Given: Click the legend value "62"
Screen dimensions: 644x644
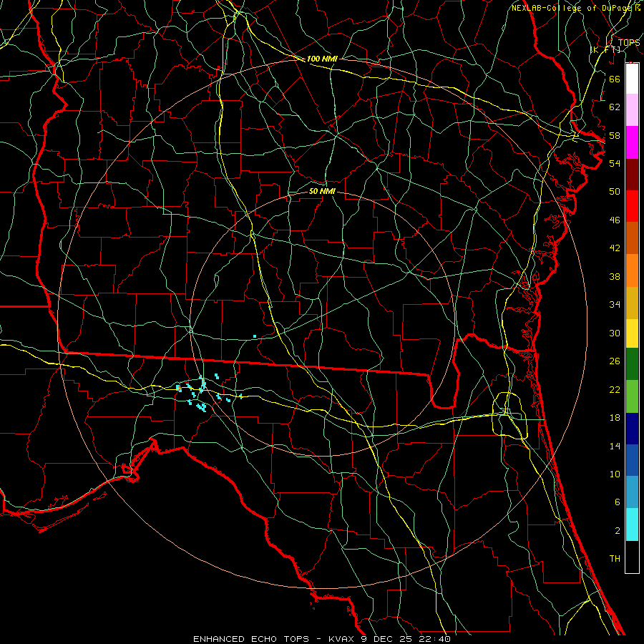Looking at the screenshot, I should pyautogui.click(x=615, y=107).
